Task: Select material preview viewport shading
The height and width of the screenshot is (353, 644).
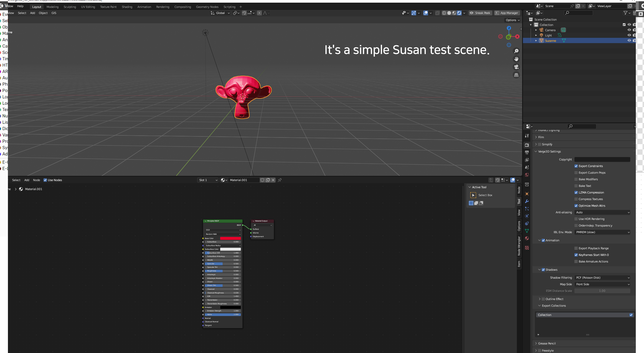Action: pyautogui.click(x=454, y=13)
